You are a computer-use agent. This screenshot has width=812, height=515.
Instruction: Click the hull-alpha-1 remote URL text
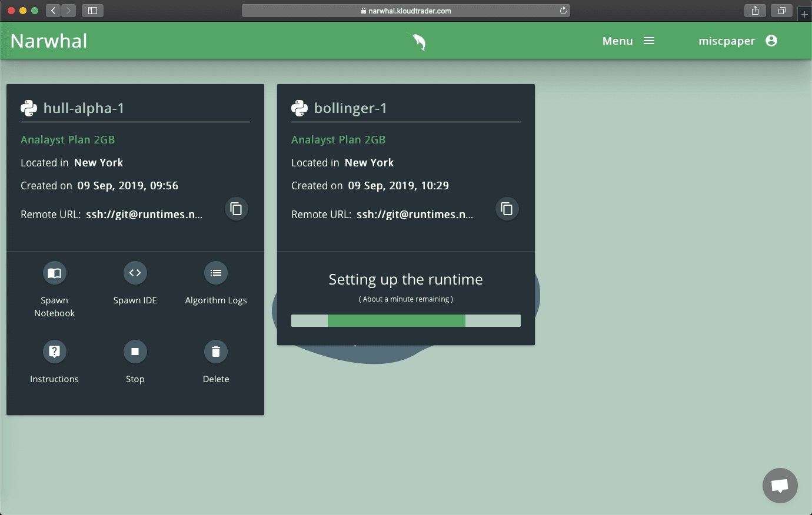pos(144,215)
